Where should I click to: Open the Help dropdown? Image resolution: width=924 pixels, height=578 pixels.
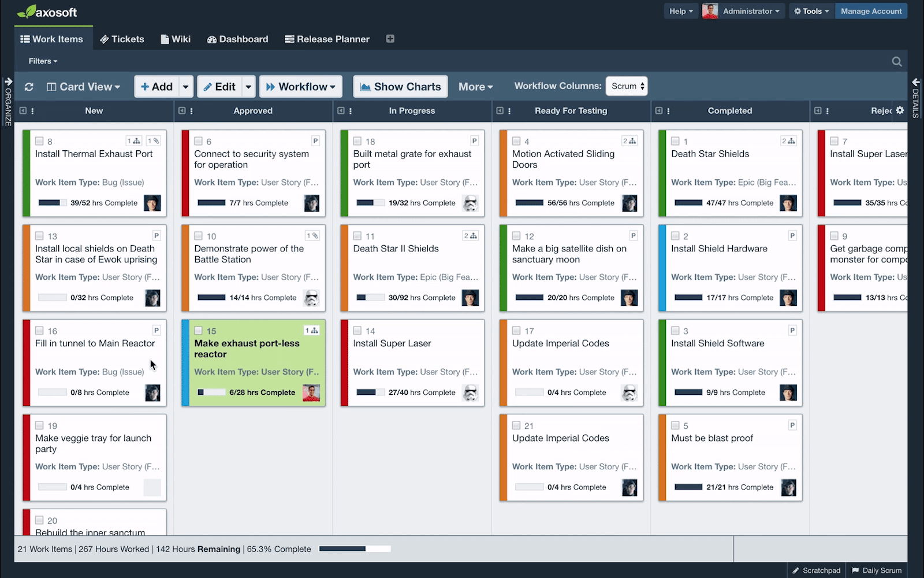click(x=681, y=11)
